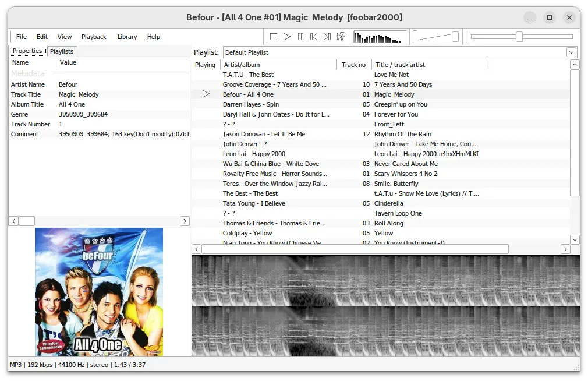Click playlist horizontal scrollbar right arrow

565,249
